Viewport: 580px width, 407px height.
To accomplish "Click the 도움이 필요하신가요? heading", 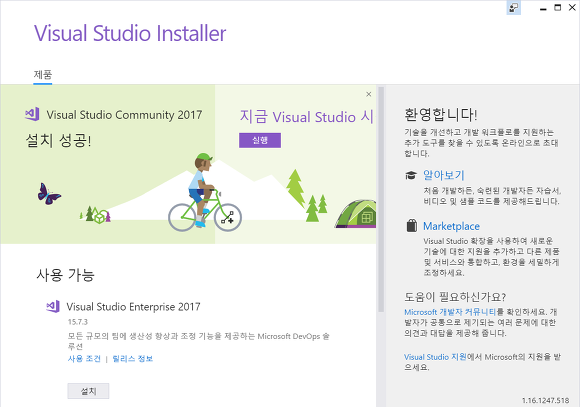I will tap(455, 297).
